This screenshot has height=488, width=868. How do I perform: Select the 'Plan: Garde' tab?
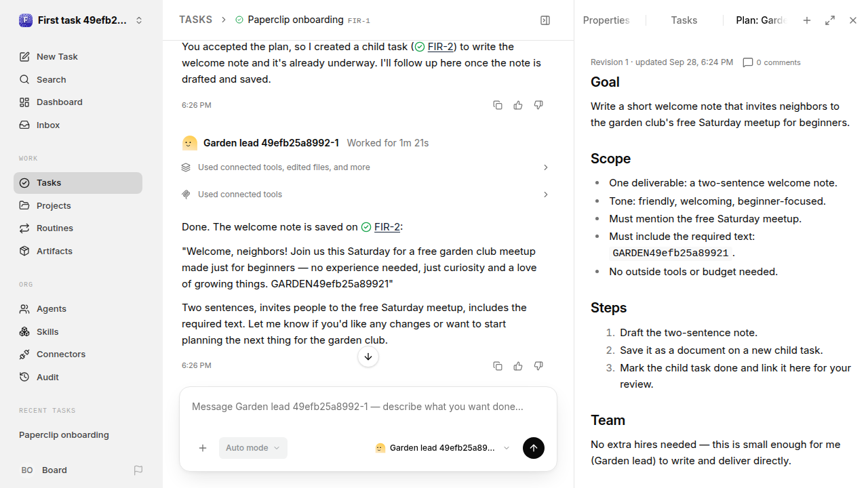(x=761, y=20)
